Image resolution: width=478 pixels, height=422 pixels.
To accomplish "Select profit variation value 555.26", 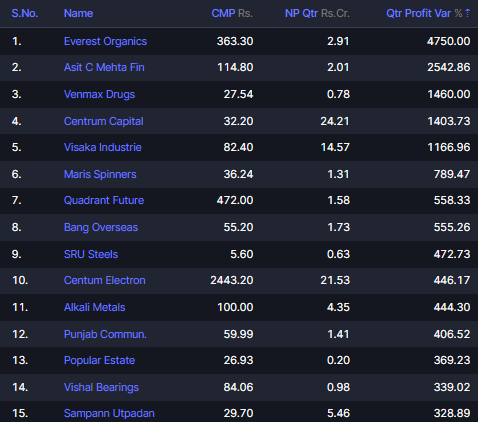I will 452,227.
